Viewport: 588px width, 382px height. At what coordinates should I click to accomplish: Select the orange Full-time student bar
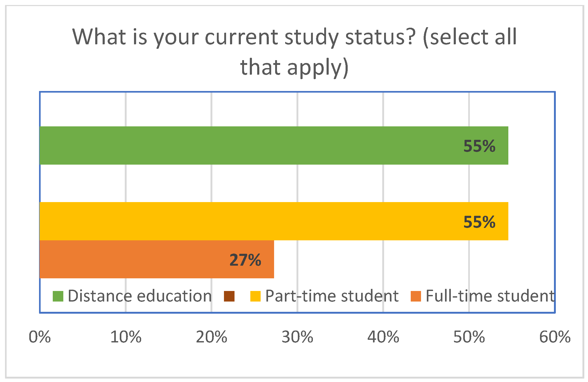click(132, 259)
